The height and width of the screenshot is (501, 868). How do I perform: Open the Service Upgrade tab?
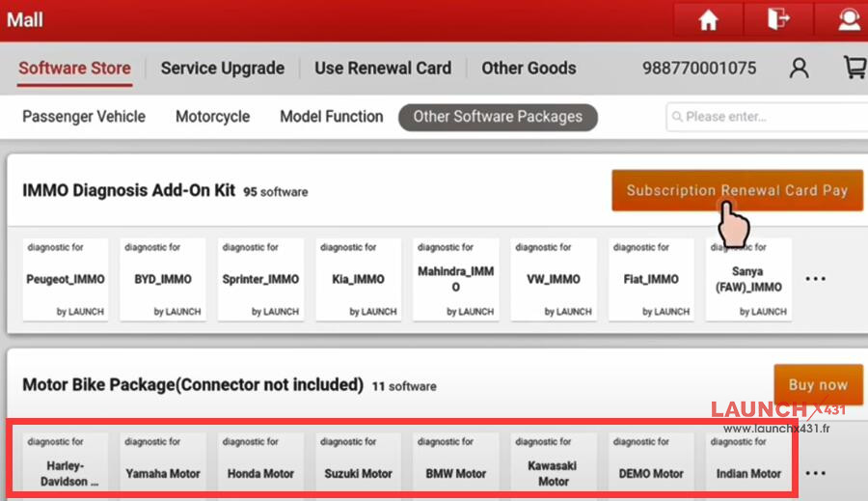coord(223,69)
